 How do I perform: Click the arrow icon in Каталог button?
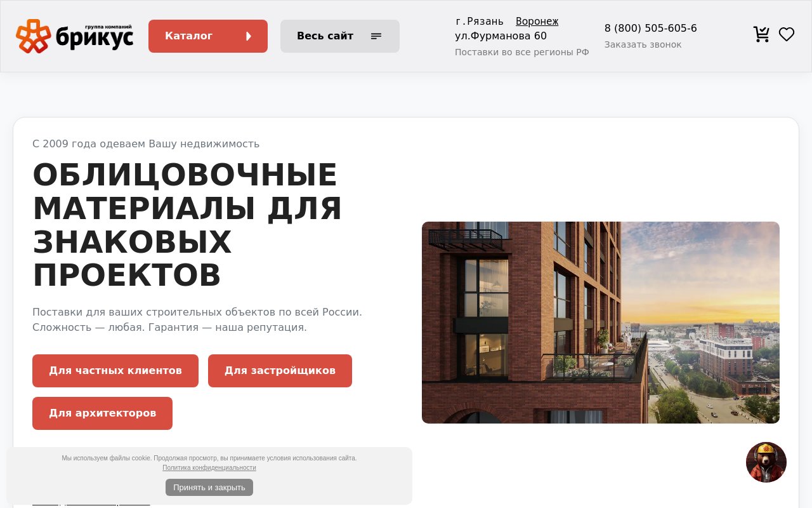[249, 36]
